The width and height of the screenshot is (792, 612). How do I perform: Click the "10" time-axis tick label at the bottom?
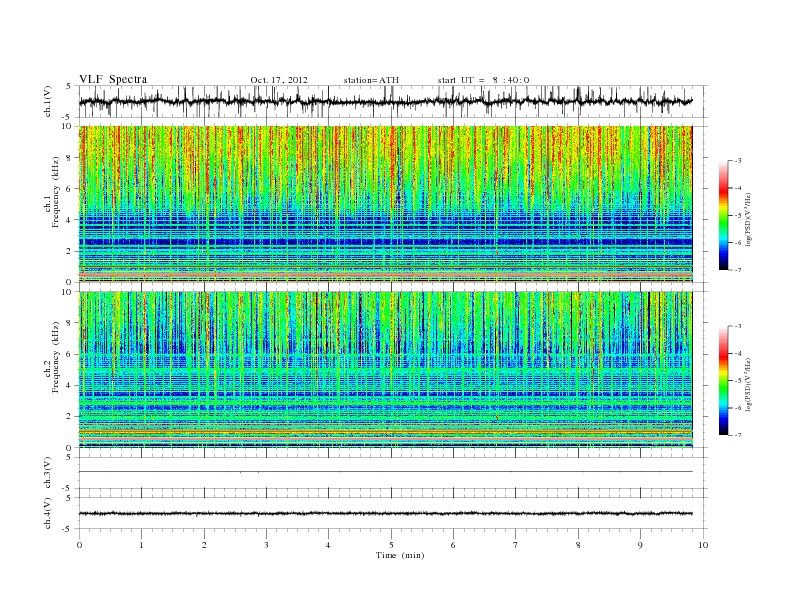703,545
